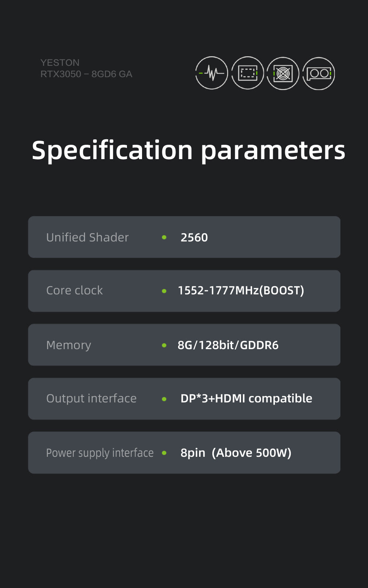Select the Unified Shader label
Screen dimensions: 368x588
88,237
